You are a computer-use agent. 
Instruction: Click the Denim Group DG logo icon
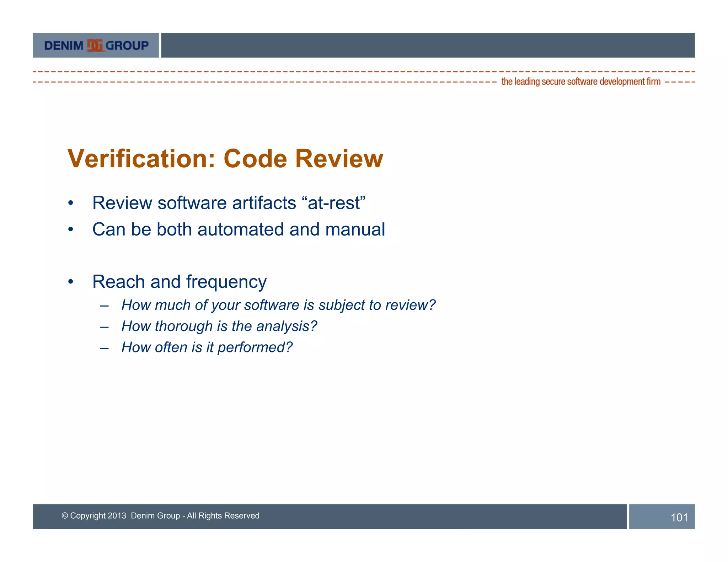point(95,45)
